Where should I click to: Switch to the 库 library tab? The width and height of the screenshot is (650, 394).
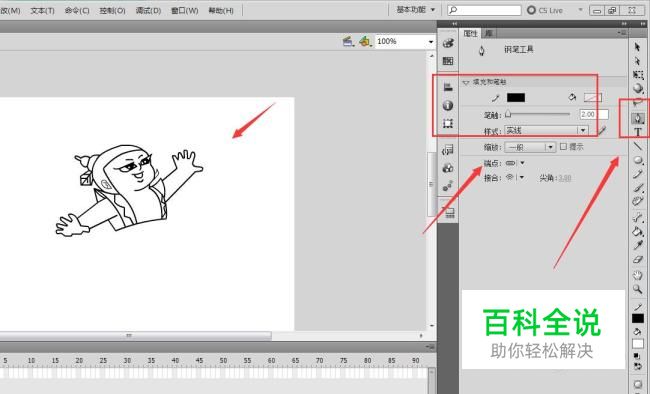pyautogui.click(x=489, y=33)
